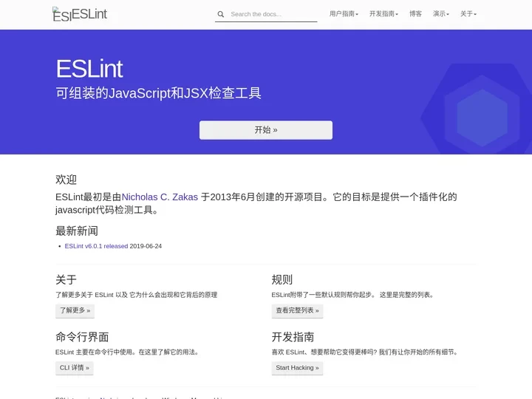Open the 用户指南 dropdown menu
The image size is (532, 399).
(344, 14)
